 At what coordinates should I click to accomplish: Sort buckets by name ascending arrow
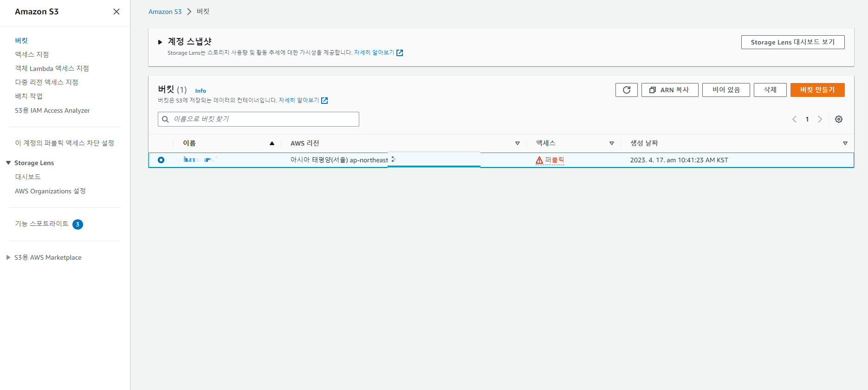(272, 143)
